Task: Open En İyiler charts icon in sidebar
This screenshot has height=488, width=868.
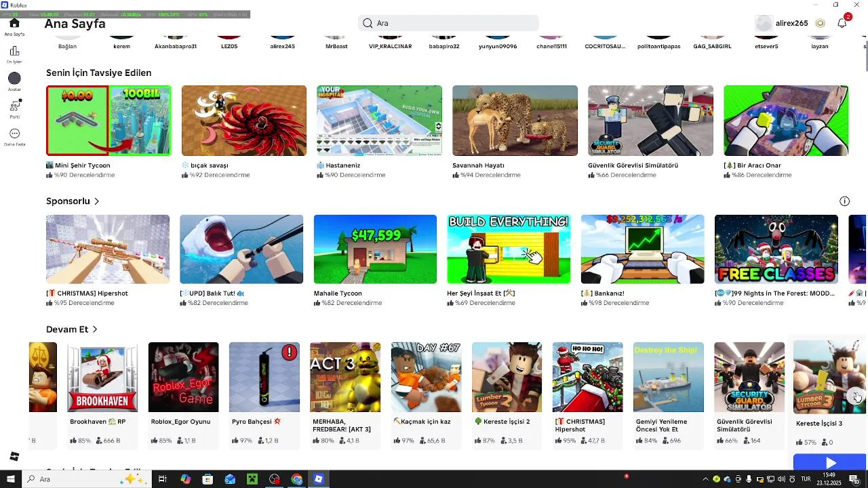Action: coord(14,51)
